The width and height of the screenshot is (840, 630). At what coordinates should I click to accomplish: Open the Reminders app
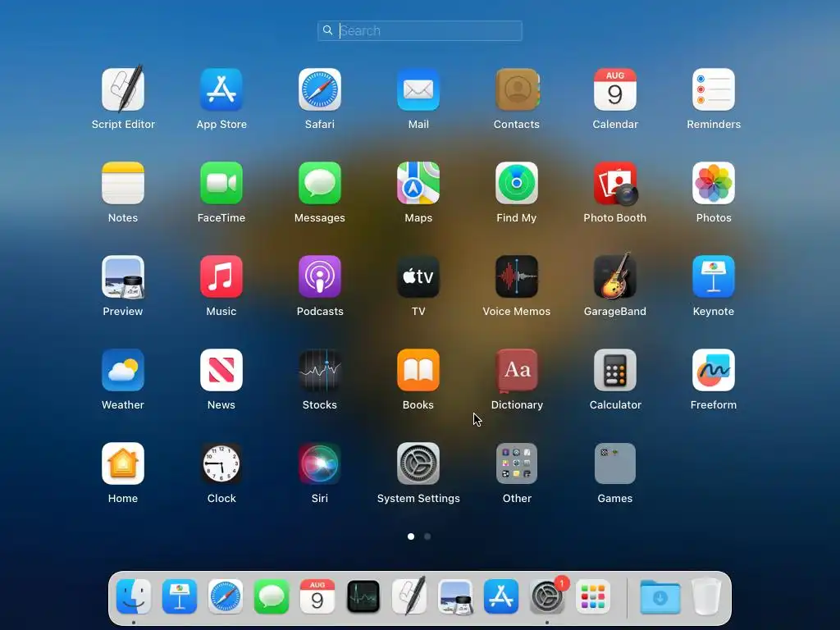pos(714,89)
